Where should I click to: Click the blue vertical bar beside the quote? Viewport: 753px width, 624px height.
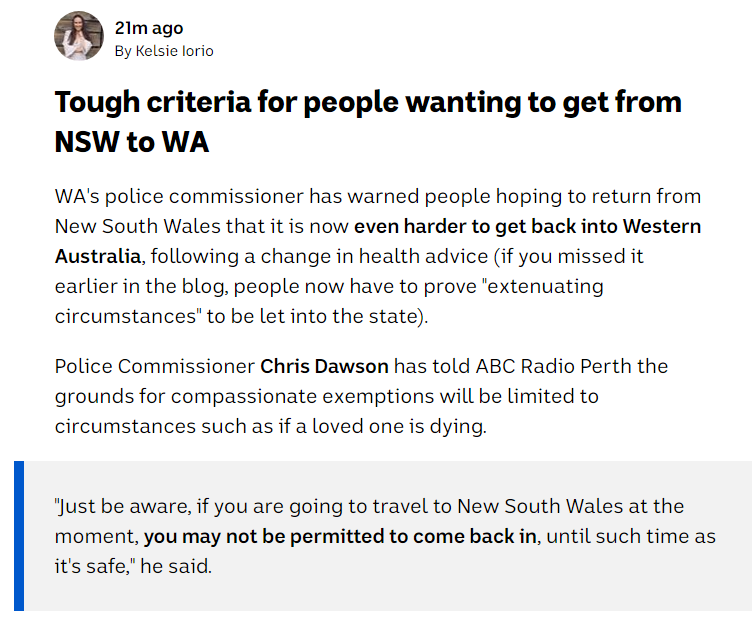click(x=19, y=535)
